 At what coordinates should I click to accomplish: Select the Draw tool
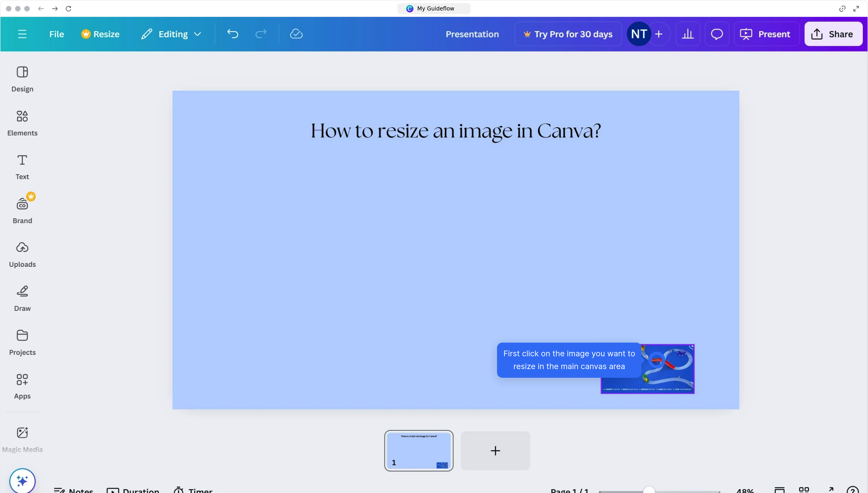coord(22,298)
